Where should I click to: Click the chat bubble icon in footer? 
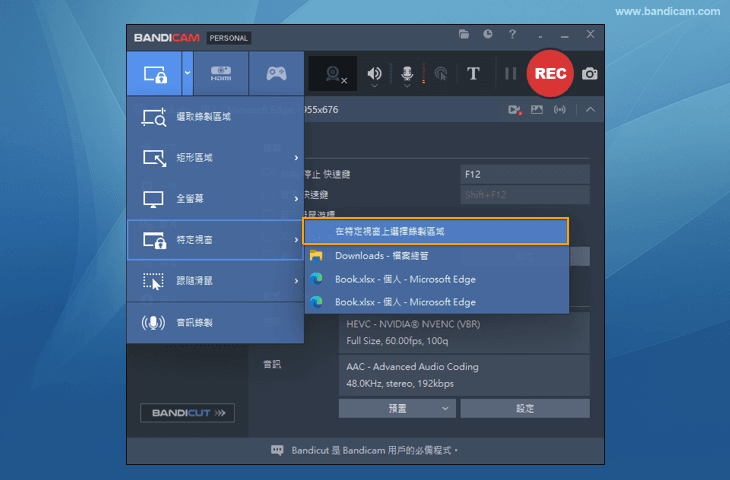(277, 451)
